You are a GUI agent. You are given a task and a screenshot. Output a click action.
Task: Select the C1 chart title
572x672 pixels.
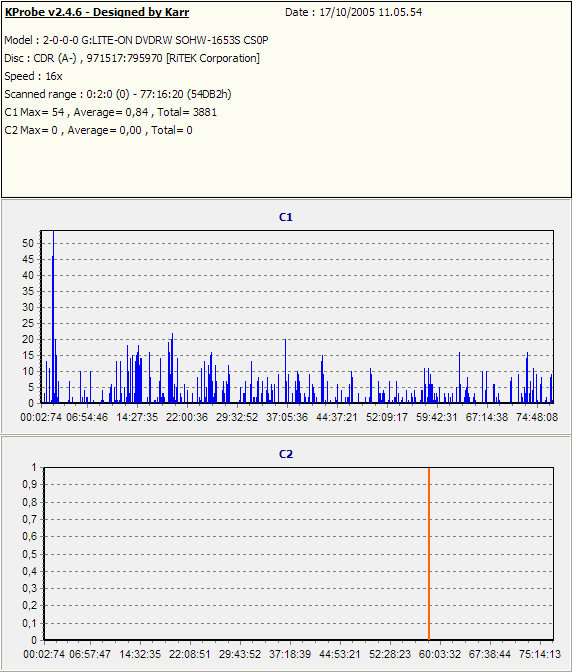(x=286, y=217)
